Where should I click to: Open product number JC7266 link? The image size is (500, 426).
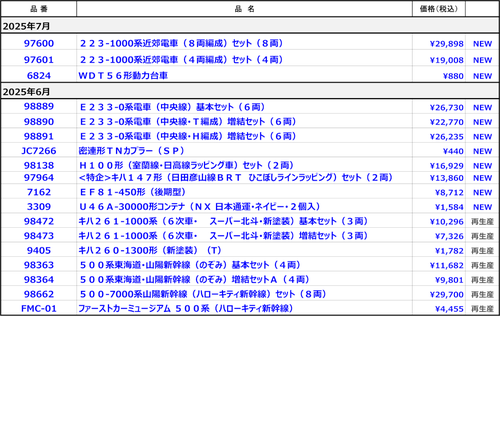(39, 151)
